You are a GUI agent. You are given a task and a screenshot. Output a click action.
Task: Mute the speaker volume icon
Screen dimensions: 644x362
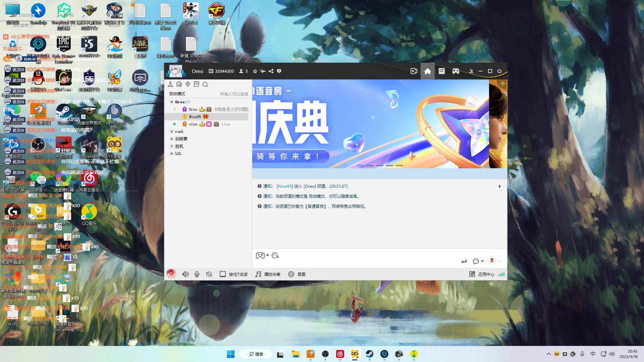(185, 274)
